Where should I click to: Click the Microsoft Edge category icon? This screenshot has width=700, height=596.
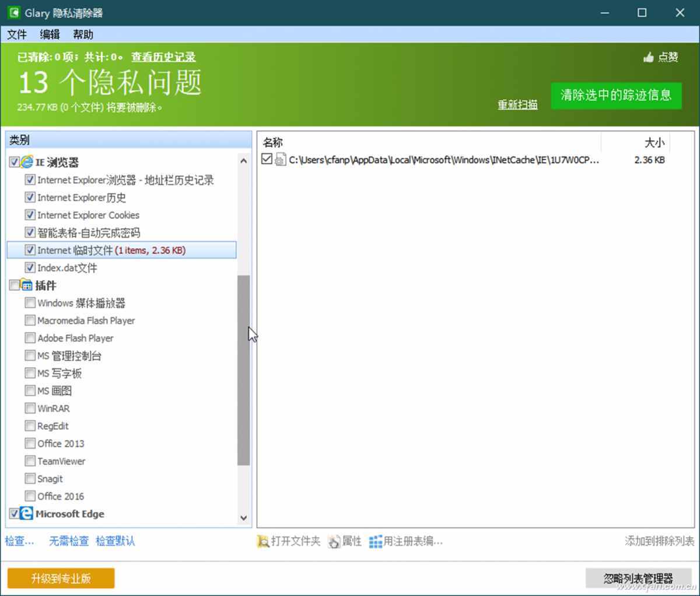[x=27, y=514]
